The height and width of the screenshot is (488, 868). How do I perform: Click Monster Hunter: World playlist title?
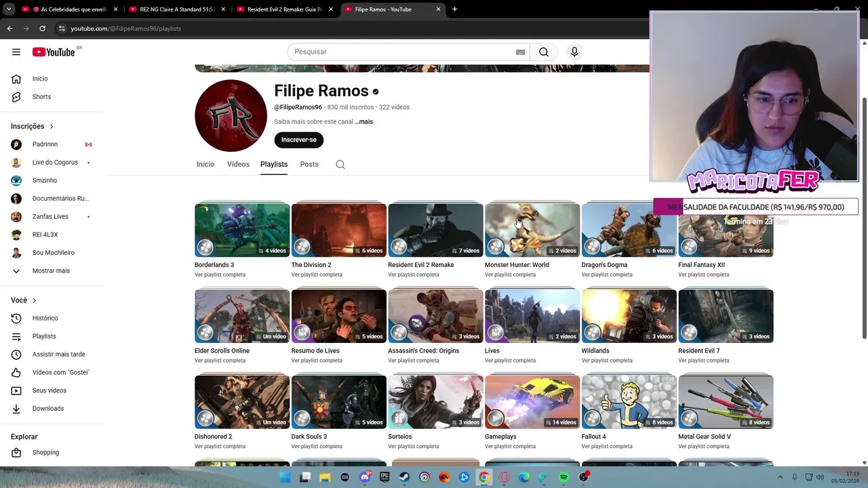(x=517, y=265)
